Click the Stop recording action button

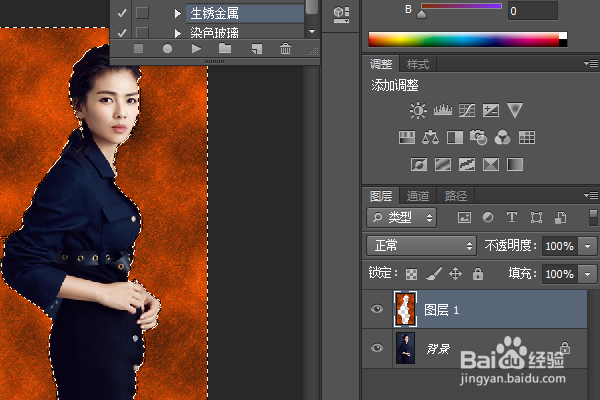pos(139,49)
